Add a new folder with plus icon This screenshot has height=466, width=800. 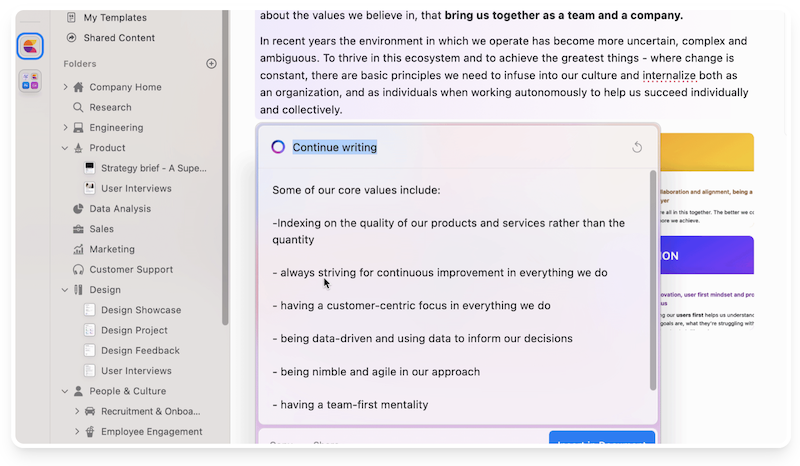[211, 64]
